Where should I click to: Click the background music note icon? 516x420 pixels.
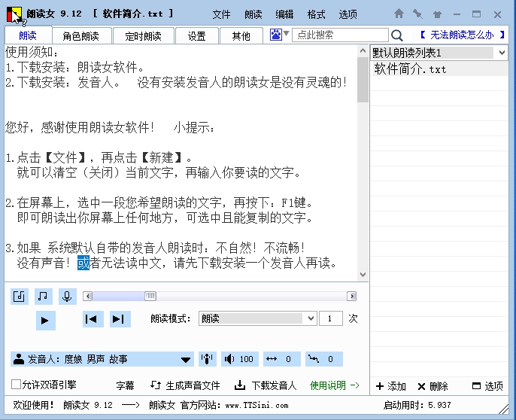point(43,296)
